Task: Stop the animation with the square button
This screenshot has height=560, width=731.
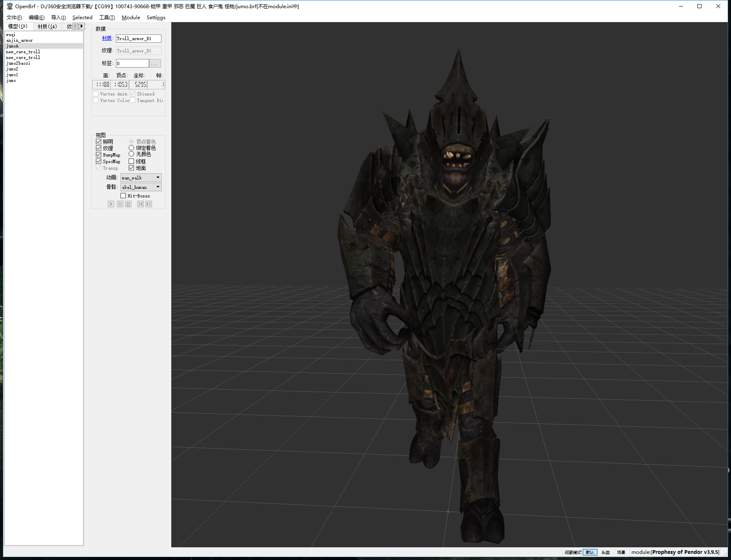Action: [128, 204]
